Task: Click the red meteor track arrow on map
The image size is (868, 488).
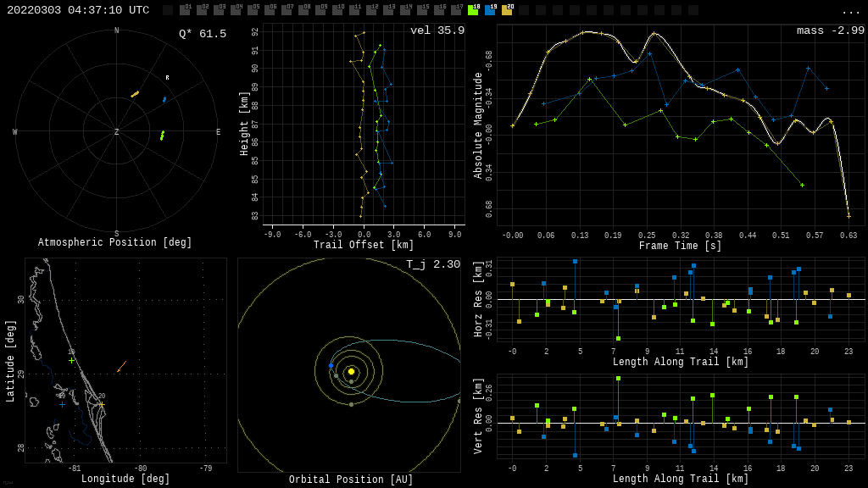Action: (122, 366)
